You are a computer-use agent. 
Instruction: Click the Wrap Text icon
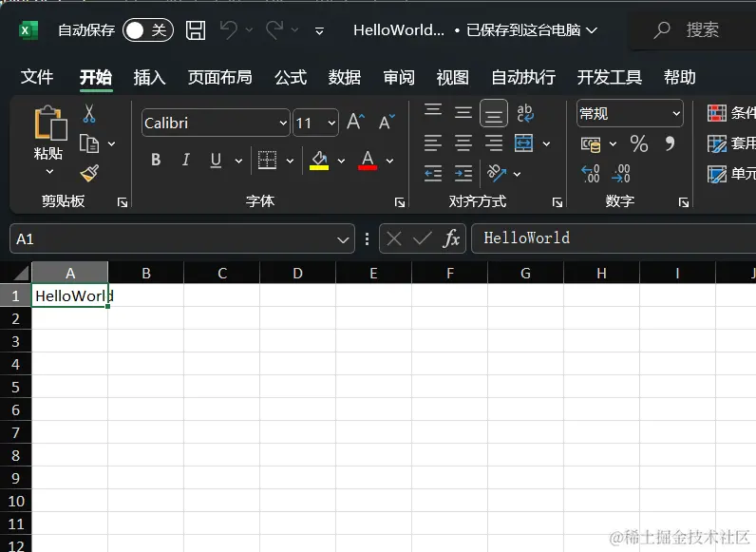pyautogui.click(x=525, y=113)
